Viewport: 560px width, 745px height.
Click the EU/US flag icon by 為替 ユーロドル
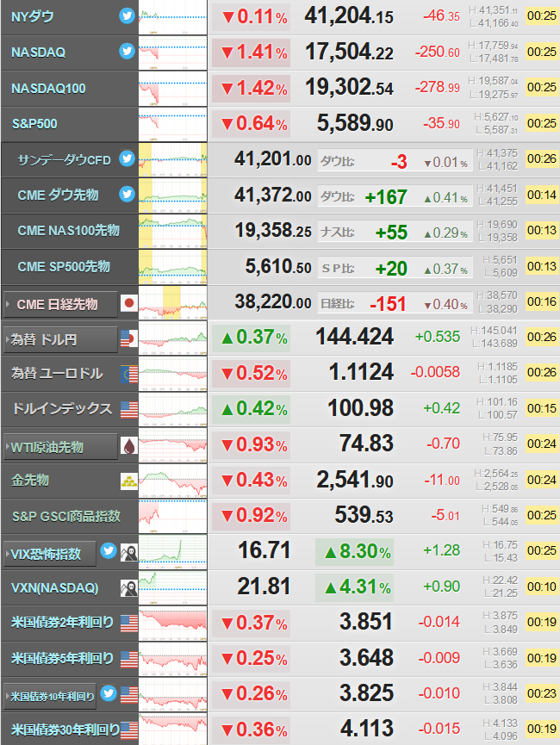click(129, 375)
